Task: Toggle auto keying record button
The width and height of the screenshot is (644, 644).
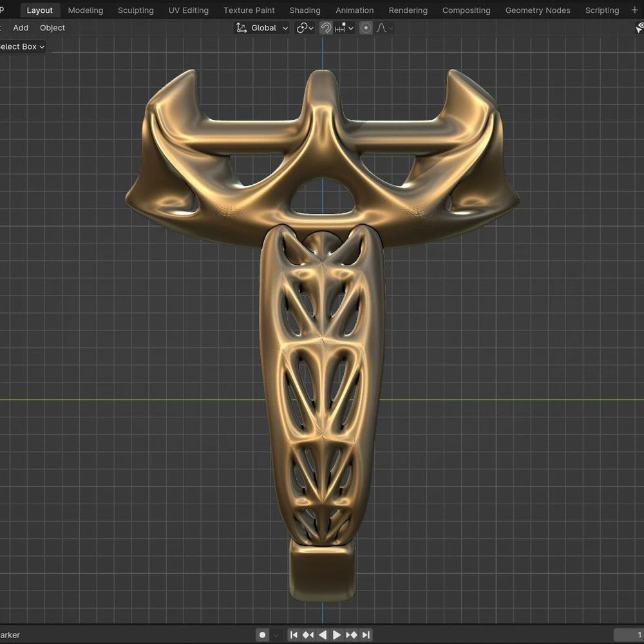Action: pyautogui.click(x=262, y=634)
